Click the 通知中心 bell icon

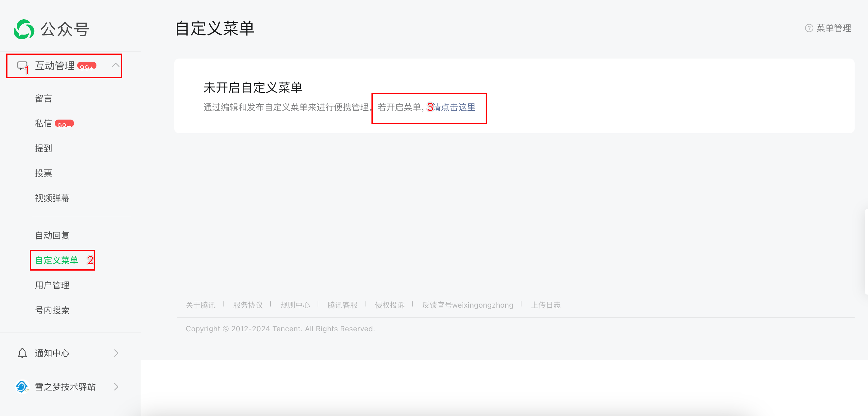[22, 353]
